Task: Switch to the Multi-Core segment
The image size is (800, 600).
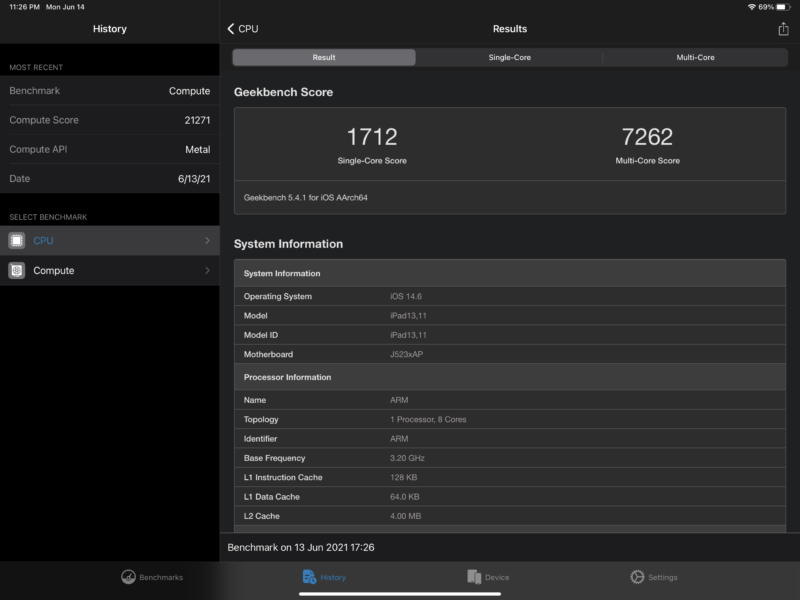Action: click(695, 58)
